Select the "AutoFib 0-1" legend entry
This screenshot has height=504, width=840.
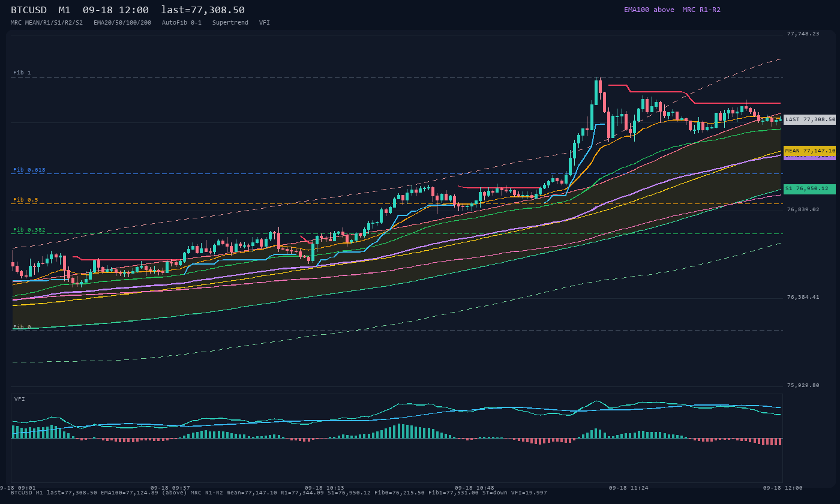(x=182, y=22)
